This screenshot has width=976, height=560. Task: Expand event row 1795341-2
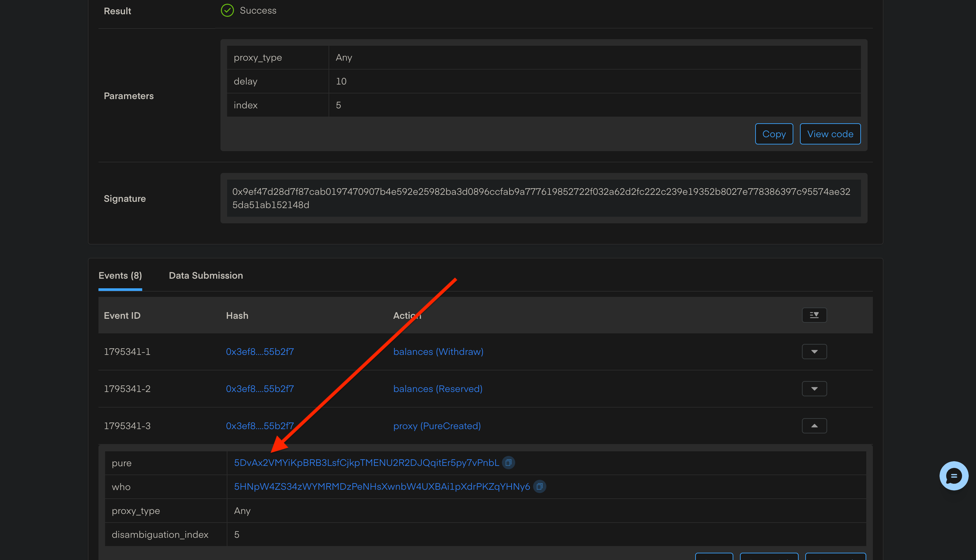(815, 388)
